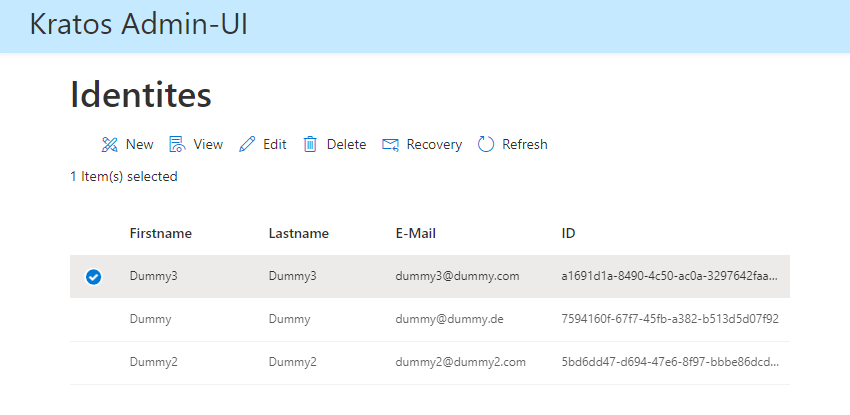Click the Recovery button label
Screen dimensions: 850x415
coord(434,145)
